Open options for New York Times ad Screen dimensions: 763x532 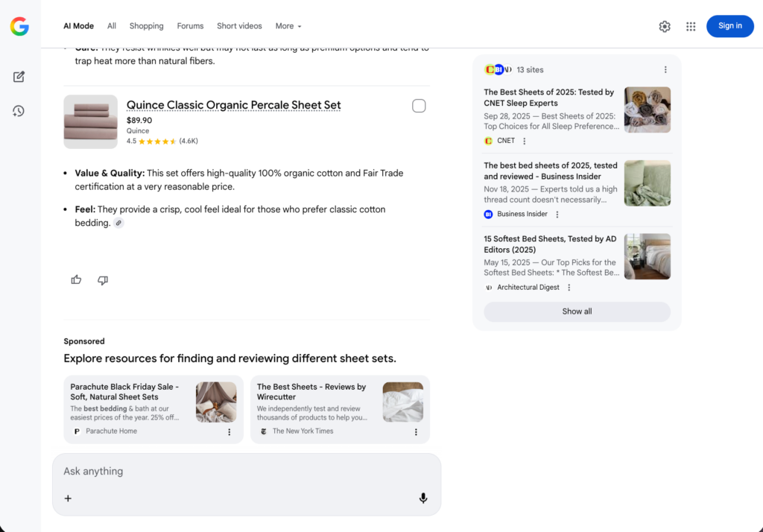coord(416,432)
